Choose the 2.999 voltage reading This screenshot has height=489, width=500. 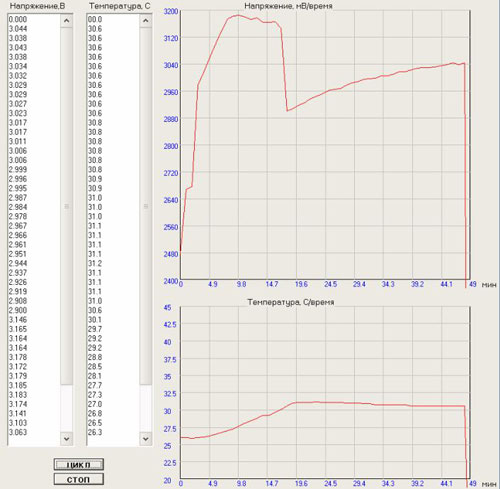click(x=18, y=169)
